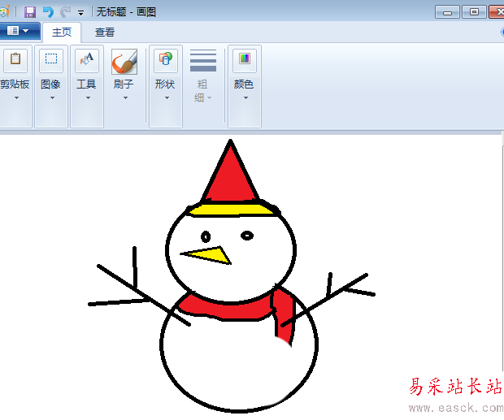This screenshot has width=504, height=420.
Task: Click the 刷子 label
Action: [124, 84]
